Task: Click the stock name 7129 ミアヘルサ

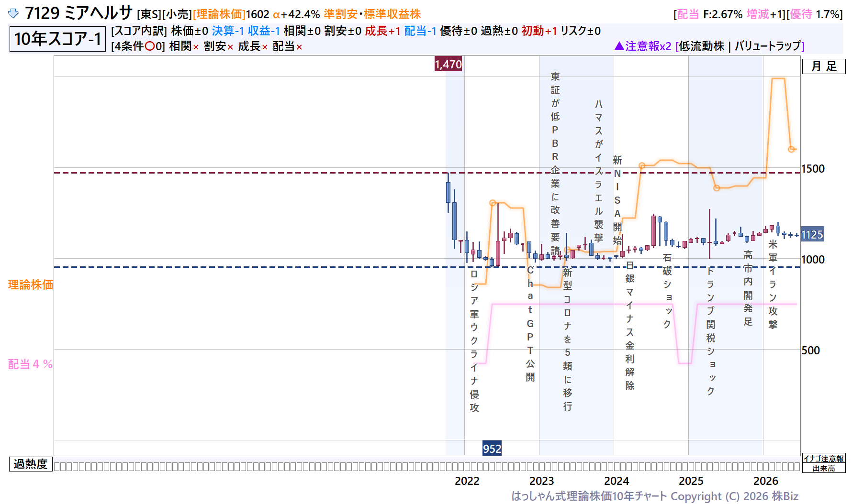Action: tap(78, 13)
